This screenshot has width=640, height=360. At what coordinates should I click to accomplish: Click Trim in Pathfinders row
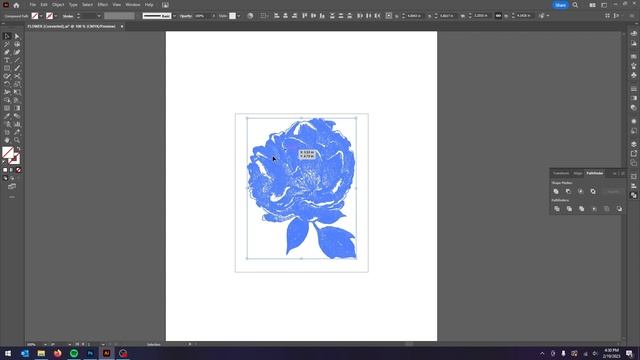point(569,209)
